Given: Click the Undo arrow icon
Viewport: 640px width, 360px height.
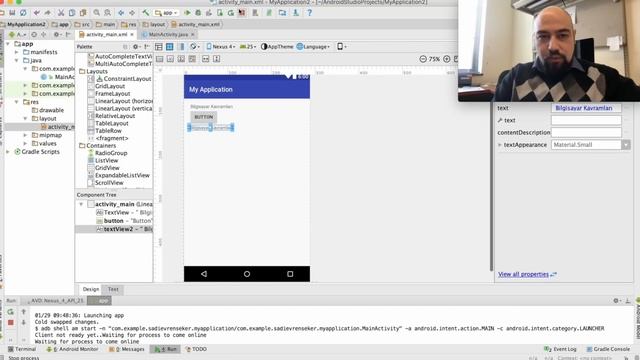Looking at the screenshot, I should coord(37,13).
